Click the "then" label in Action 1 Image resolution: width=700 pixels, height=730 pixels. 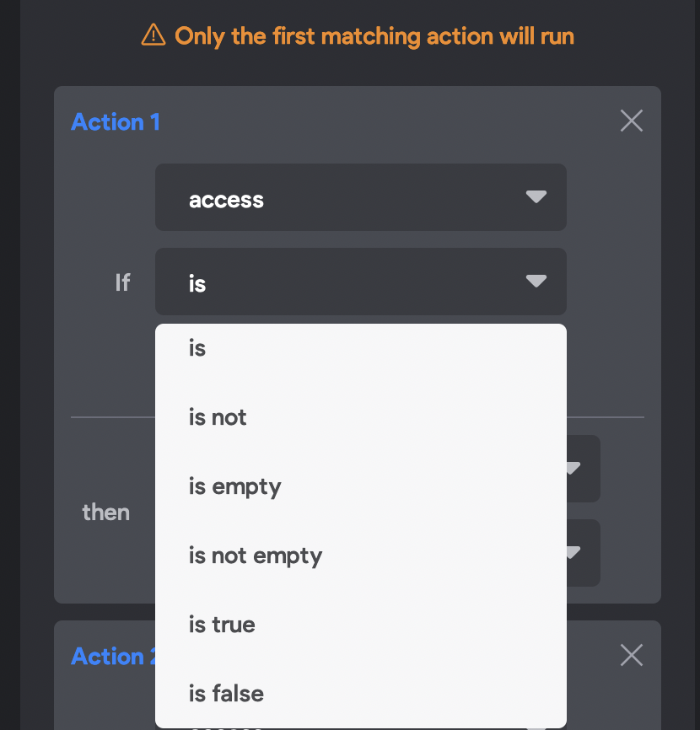[106, 512]
